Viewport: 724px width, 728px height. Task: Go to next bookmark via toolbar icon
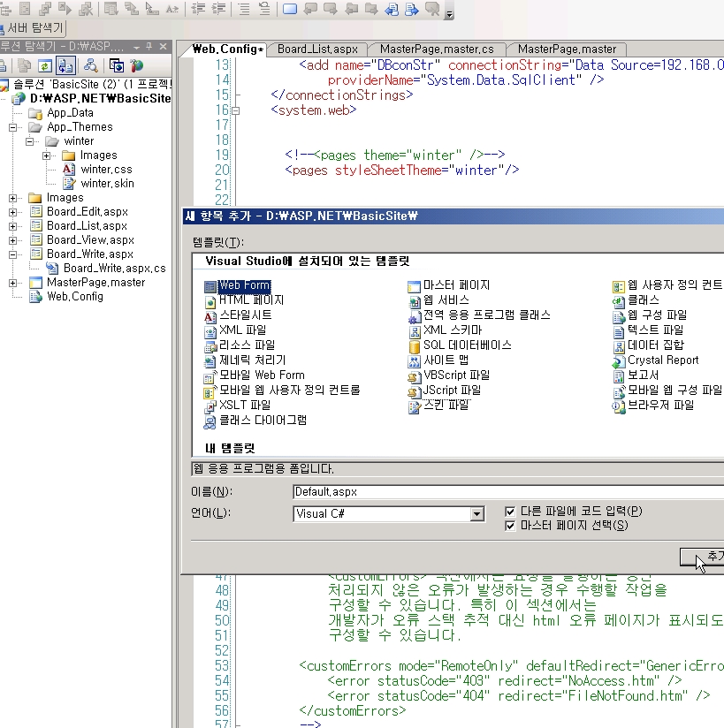coord(331,9)
